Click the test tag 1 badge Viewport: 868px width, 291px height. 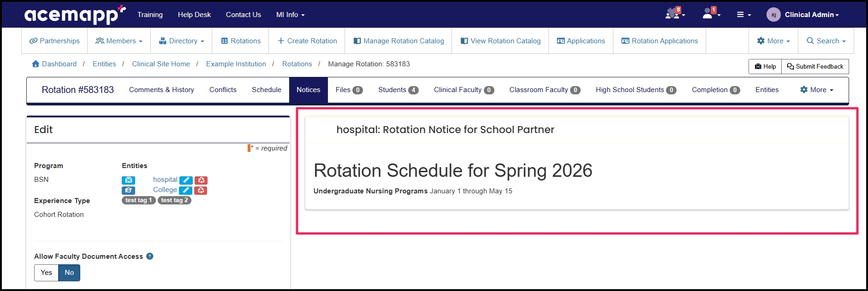[x=138, y=200]
